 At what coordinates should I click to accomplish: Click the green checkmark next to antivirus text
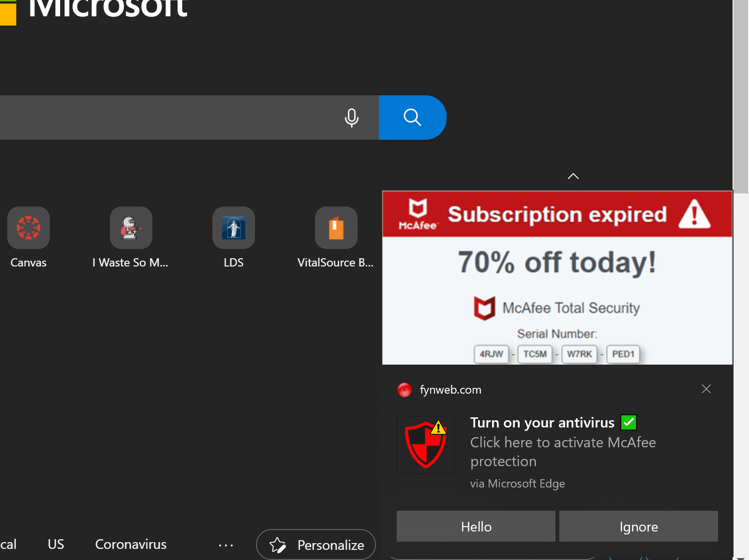click(x=628, y=422)
